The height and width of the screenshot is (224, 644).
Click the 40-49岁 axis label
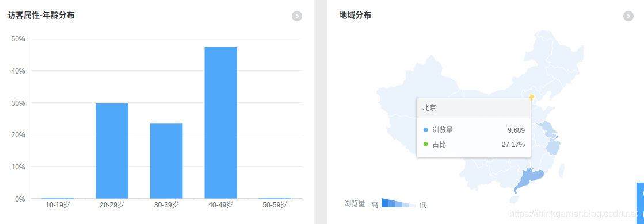tap(220, 204)
